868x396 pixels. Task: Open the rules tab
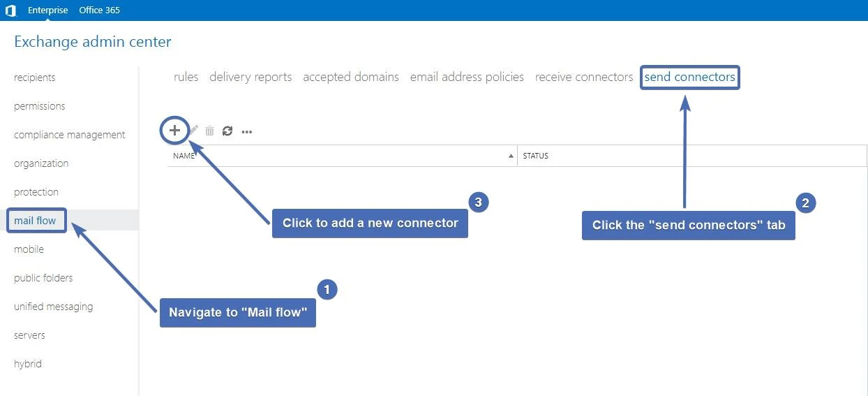pyautogui.click(x=186, y=77)
